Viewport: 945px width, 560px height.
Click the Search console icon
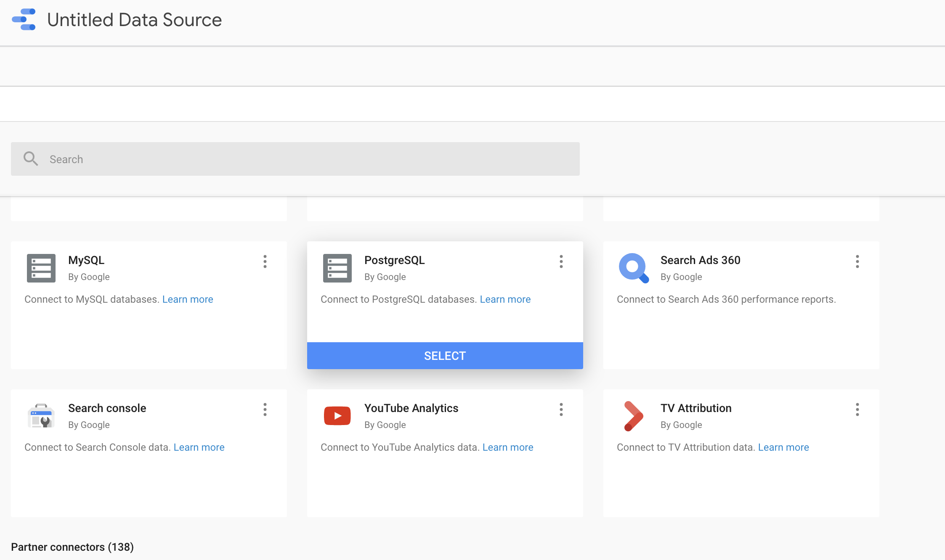(x=41, y=416)
